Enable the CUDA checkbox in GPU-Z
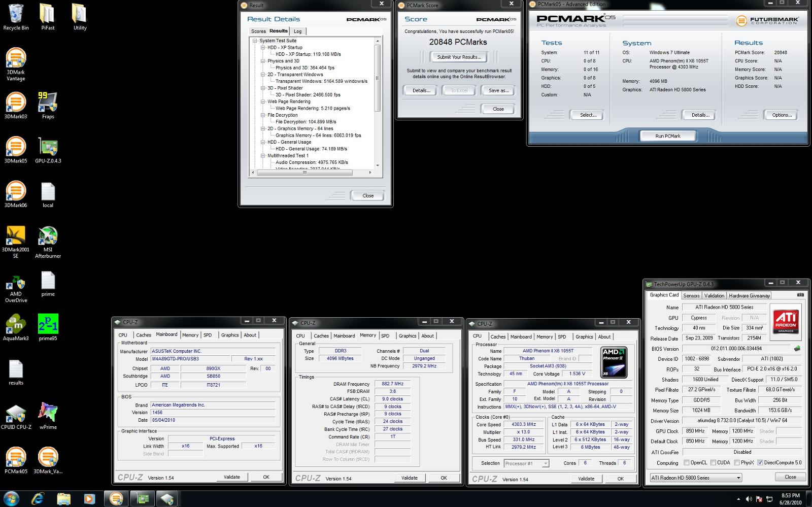 coord(713,463)
